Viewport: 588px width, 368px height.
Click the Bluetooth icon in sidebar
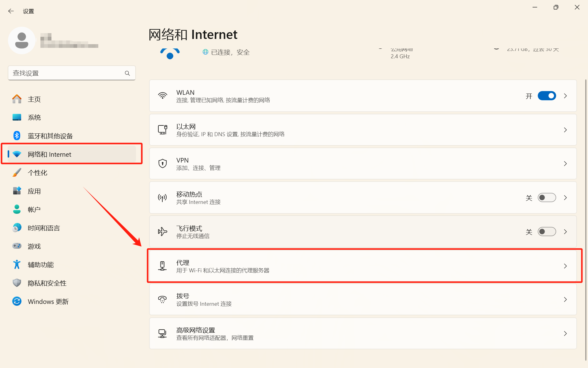[17, 136]
